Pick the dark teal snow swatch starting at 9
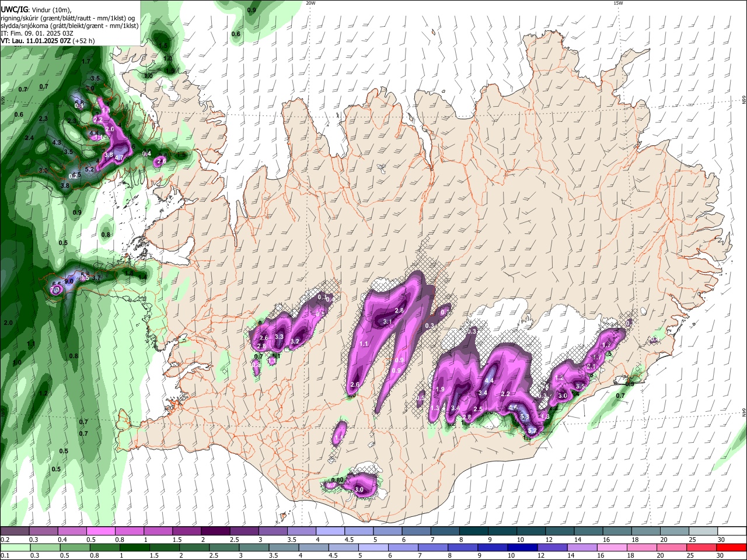 [x=502, y=531]
